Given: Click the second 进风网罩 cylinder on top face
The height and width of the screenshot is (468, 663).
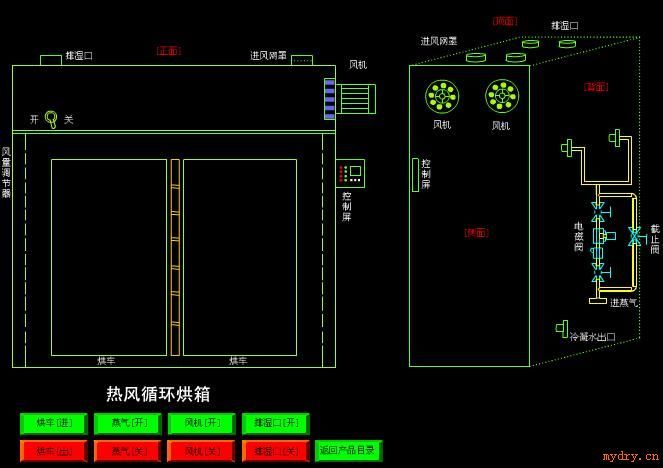Looking at the screenshot, I should [516, 57].
